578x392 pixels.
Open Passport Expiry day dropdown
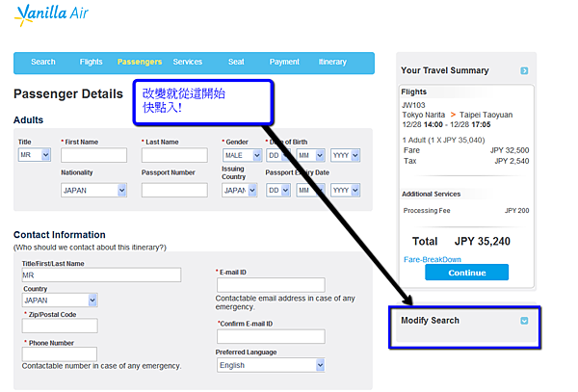pos(278,190)
